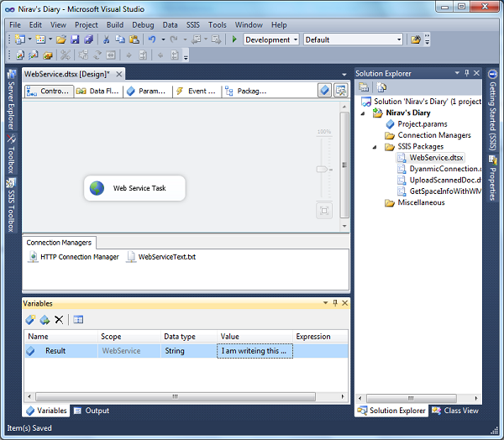The height and width of the screenshot is (440, 504).
Task: Click the Delete Variable X icon
Action: coord(59,319)
